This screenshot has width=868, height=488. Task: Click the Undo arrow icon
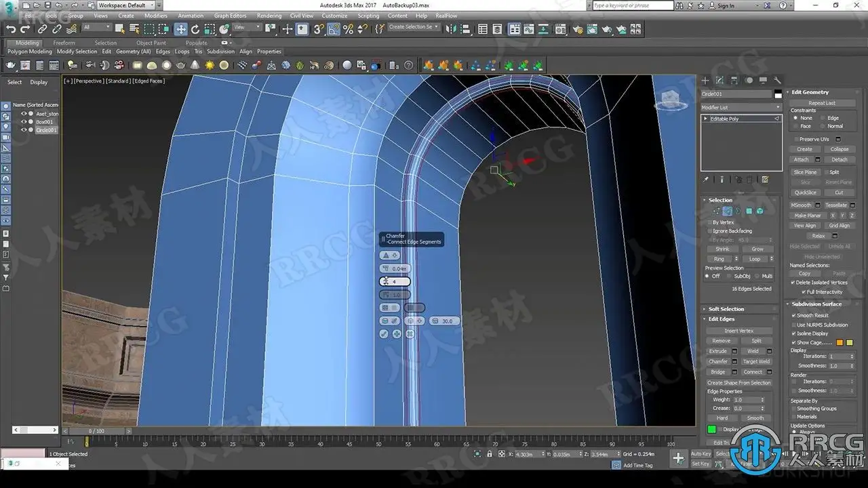(12, 29)
